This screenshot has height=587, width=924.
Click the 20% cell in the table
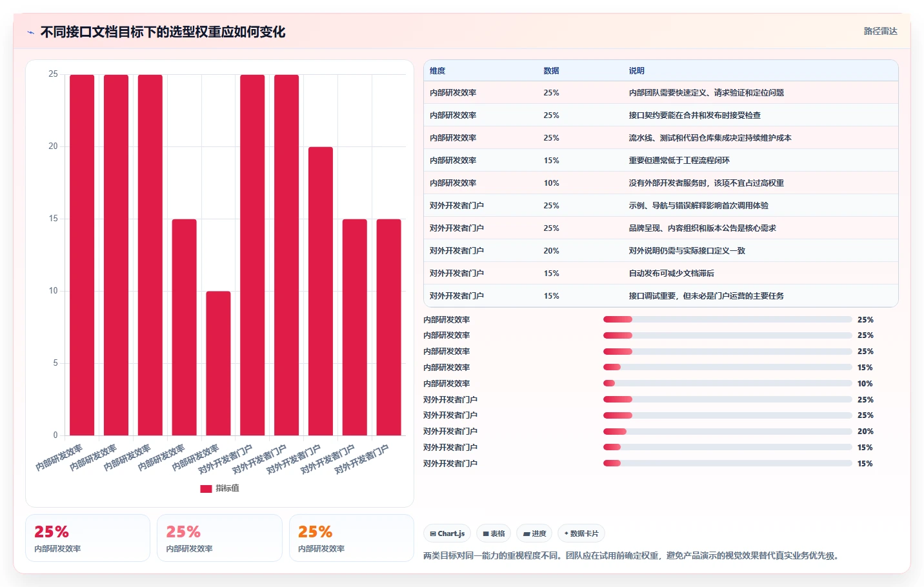[551, 251]
